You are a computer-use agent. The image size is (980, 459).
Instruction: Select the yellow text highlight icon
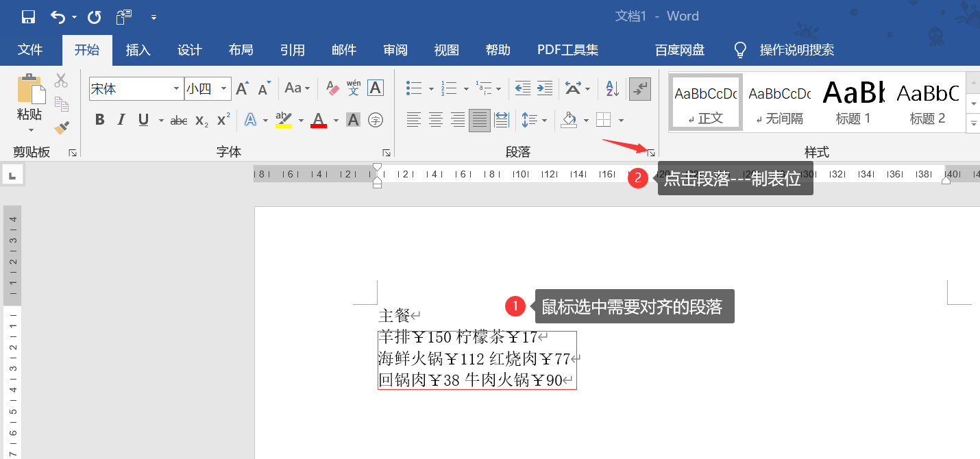pos(283,120)
